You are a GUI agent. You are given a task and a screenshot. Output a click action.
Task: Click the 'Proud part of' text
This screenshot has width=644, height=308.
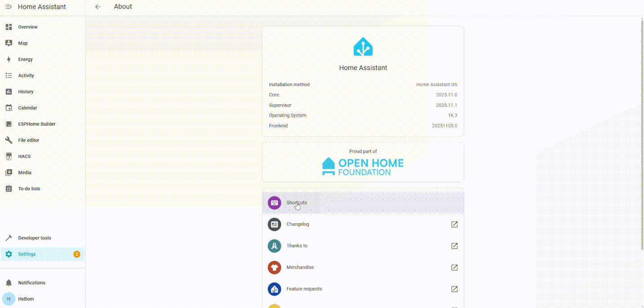click(363, 151)
